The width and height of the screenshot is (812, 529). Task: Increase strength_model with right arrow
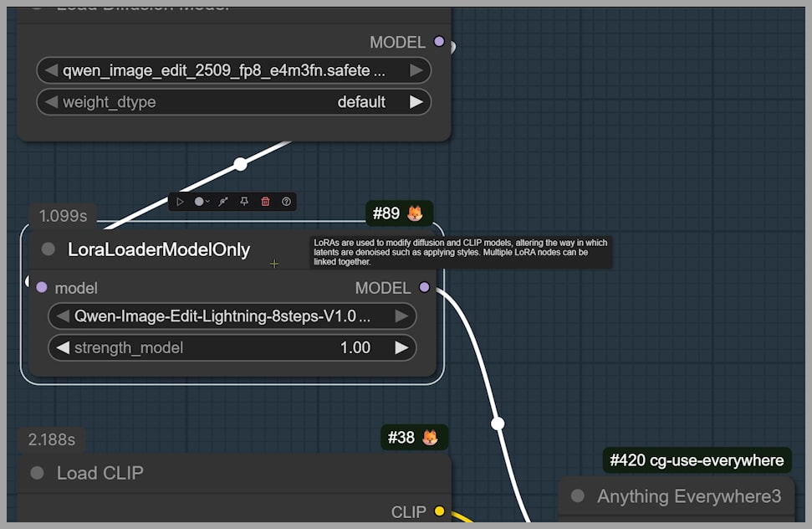click(401, 347)
